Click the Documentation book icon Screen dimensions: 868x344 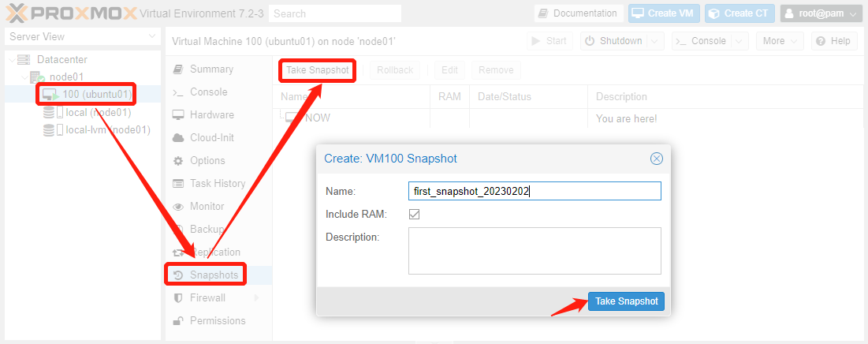click(x=544, y=13)
